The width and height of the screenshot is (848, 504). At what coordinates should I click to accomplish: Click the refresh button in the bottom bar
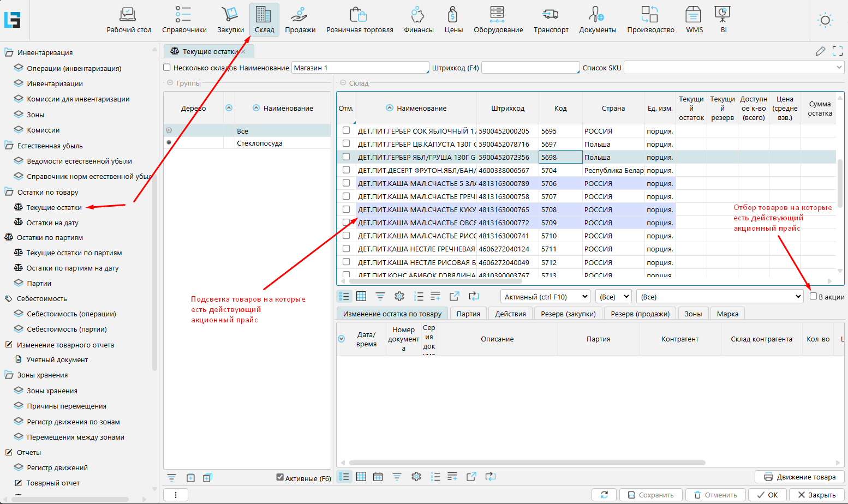click(604, 495)
